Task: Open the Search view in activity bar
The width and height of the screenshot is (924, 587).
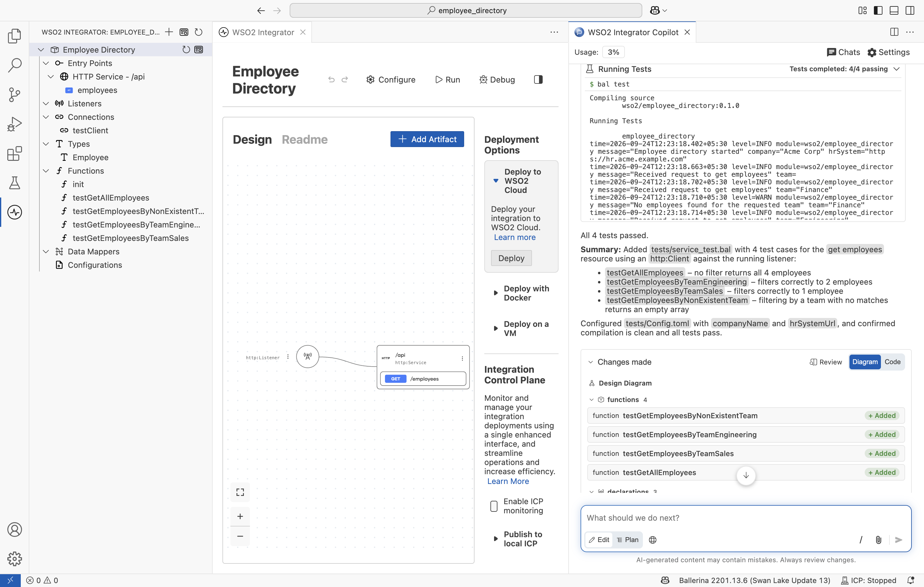Action: (15, 65)
